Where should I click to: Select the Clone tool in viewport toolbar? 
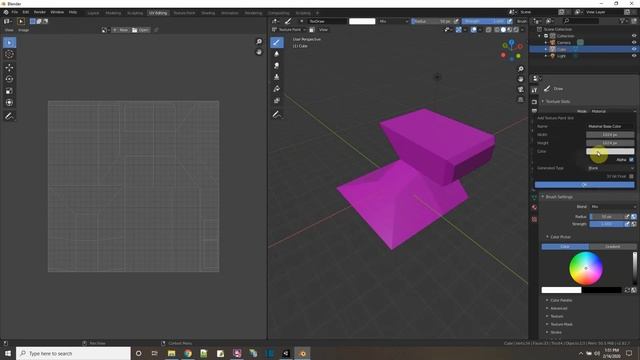coord(277,77)
